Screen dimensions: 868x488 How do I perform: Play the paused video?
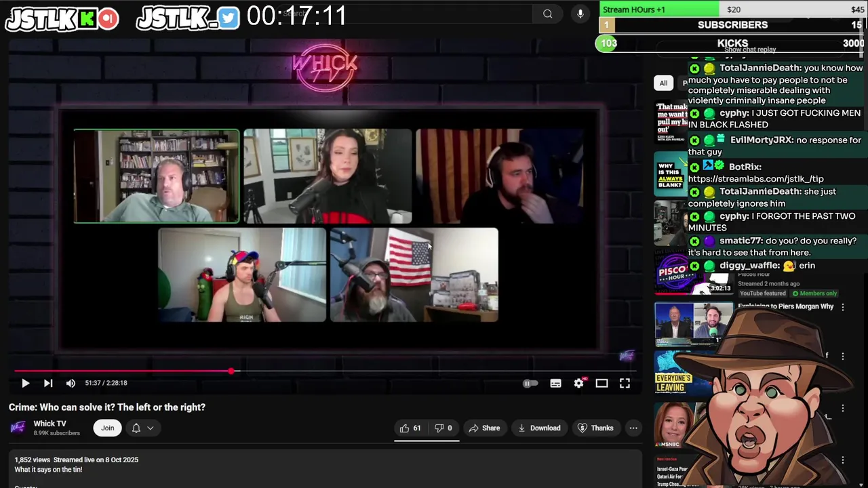pyautogui.click(x=25, y=384)
